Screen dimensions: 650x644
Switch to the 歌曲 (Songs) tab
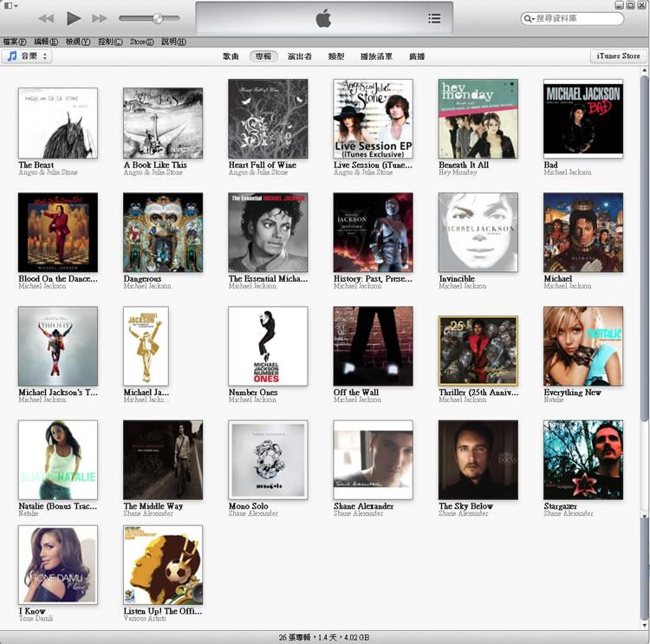tap(231, 56)
